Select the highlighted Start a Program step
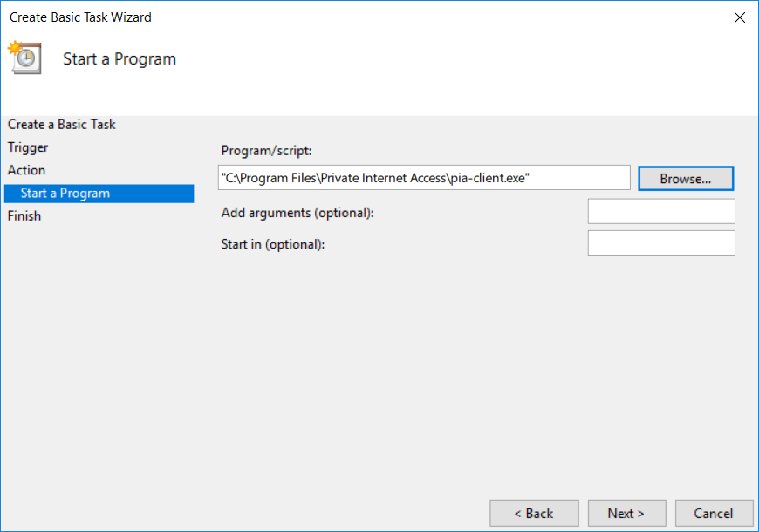759x532 pixels. pyautogui.click(x=65, y=193)
